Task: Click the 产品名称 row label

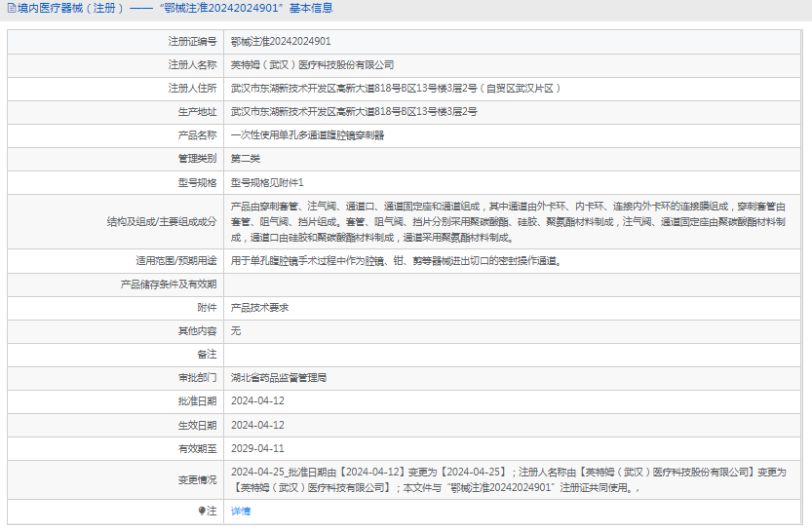Action: pos(197,135)
